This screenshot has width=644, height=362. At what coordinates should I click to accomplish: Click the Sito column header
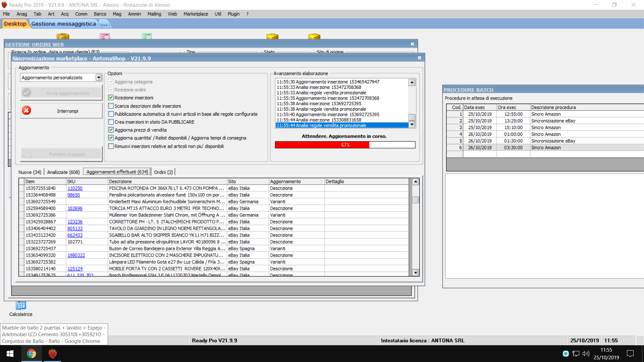pyautogui.click(x=248, y=181)
